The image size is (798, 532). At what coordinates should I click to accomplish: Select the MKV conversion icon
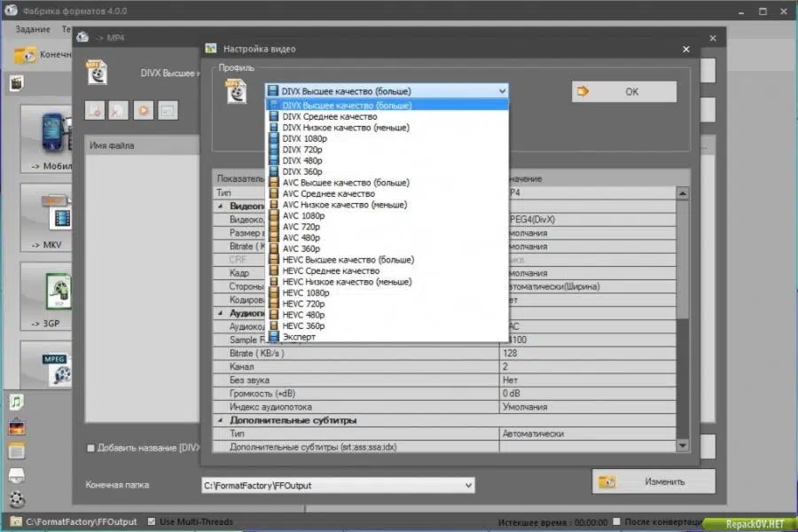(57, 212)
